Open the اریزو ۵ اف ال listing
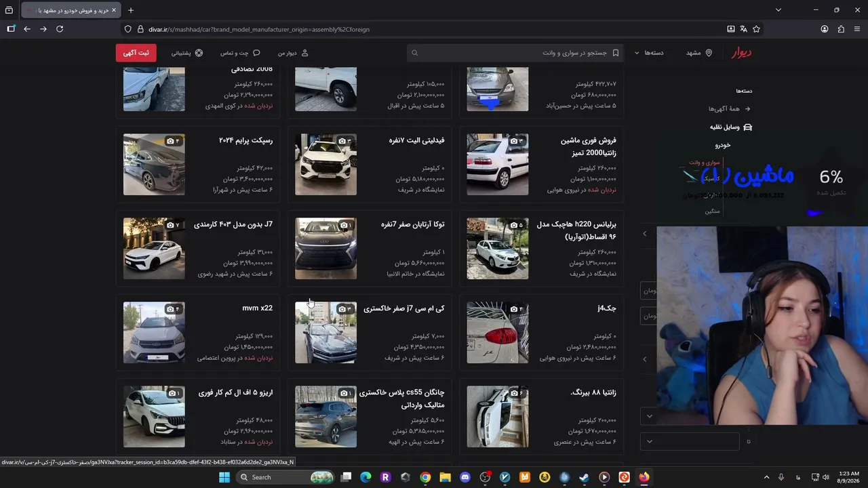Image resolution: width=868 pixels, height=488 pixels. (198, 417)
